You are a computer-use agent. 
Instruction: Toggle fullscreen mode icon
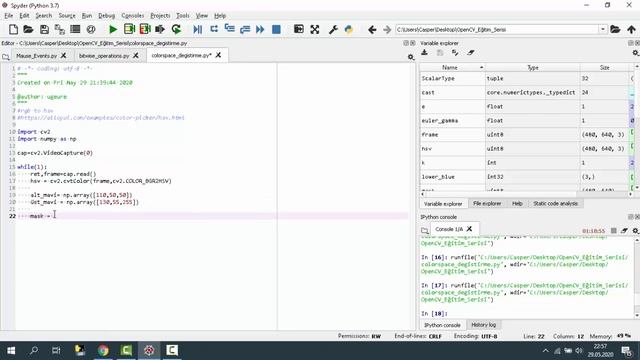(315, 29)
